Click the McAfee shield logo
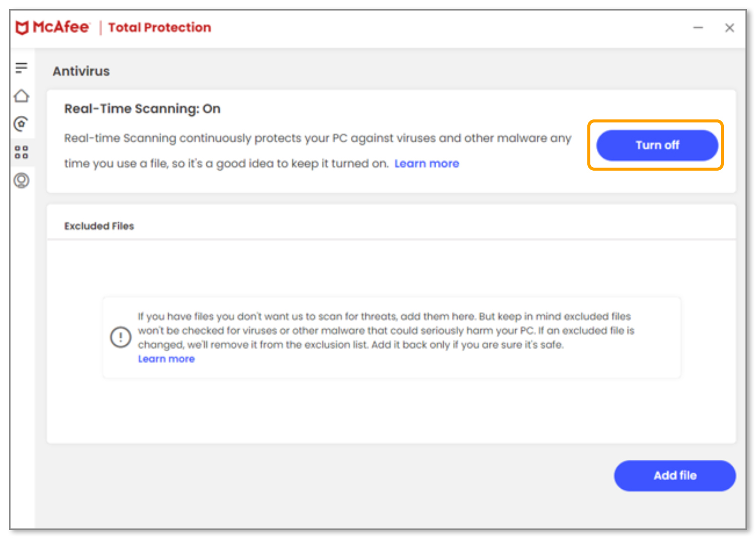The image size is (756, 539). (21, 27)
